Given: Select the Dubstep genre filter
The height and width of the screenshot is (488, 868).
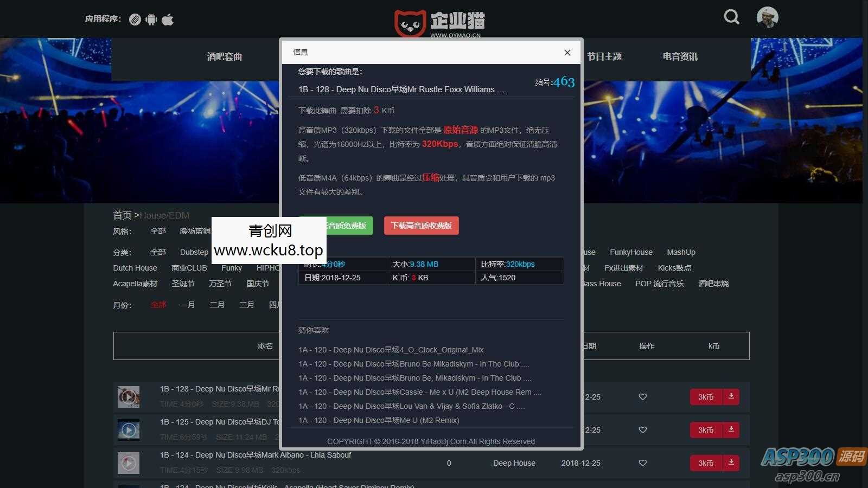Looking at the screenshot, I should point(194,252).
